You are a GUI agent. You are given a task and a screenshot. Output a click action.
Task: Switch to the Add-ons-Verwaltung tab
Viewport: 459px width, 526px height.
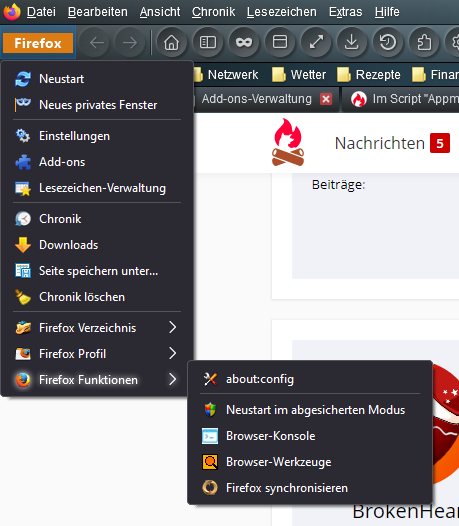(256, 99)
